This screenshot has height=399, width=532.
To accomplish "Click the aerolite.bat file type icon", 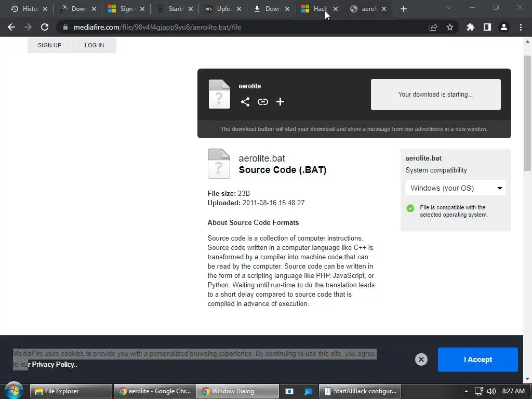I will (x=219, y=164).
